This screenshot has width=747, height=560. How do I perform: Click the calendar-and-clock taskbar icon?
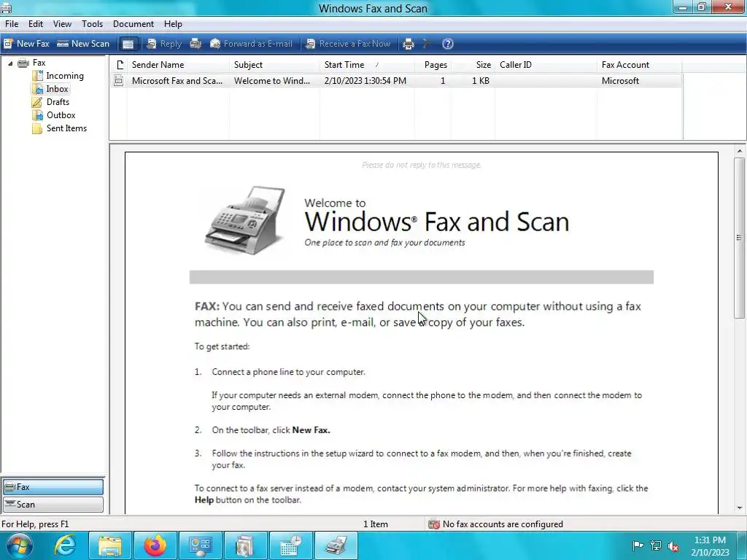pos(290,545)
